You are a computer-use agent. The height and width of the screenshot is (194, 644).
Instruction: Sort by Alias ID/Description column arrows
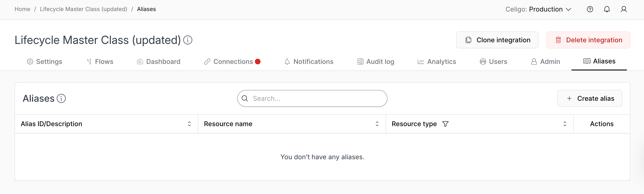189,124
